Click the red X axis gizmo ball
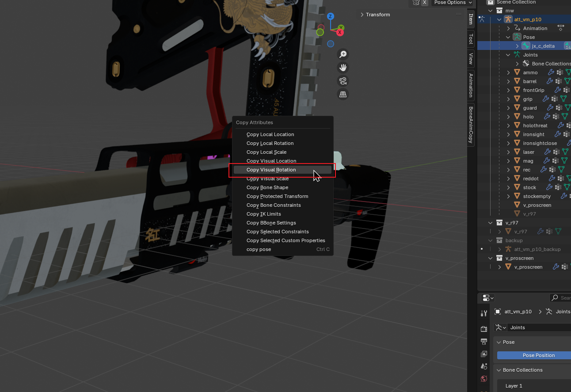Image resolution: width=571 pixels, height=392 pixels. click(340, 32)
